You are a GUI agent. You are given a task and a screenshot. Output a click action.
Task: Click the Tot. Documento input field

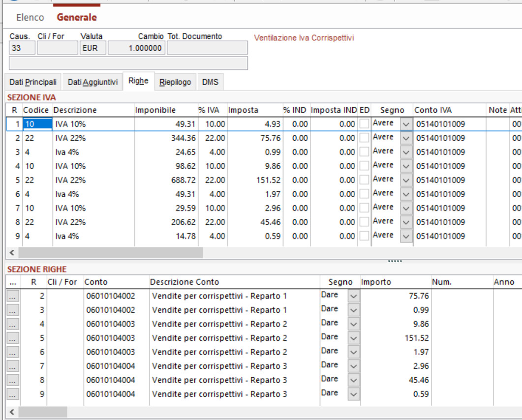click(208, 48)
